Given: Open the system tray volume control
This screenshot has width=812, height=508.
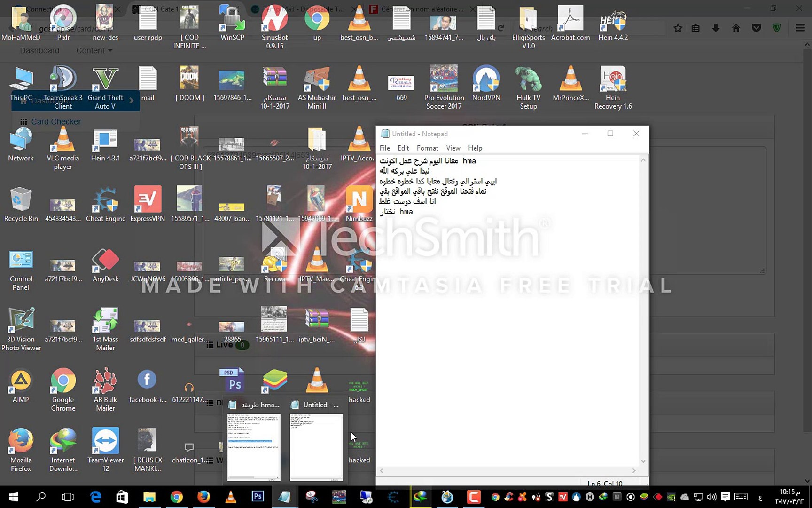Looking at the screenshot, I should (x=711, y=497).
